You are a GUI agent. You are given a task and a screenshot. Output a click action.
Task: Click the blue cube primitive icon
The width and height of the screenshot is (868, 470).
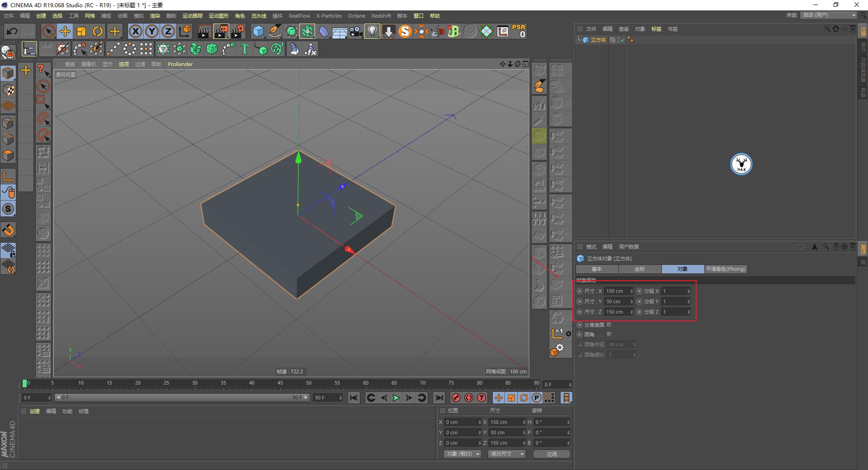click(259, 31)
